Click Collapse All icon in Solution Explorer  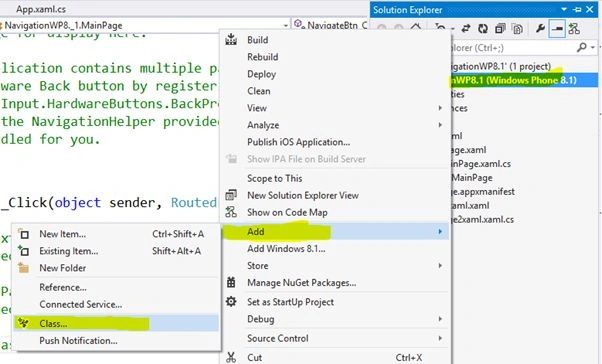(499, 29)
